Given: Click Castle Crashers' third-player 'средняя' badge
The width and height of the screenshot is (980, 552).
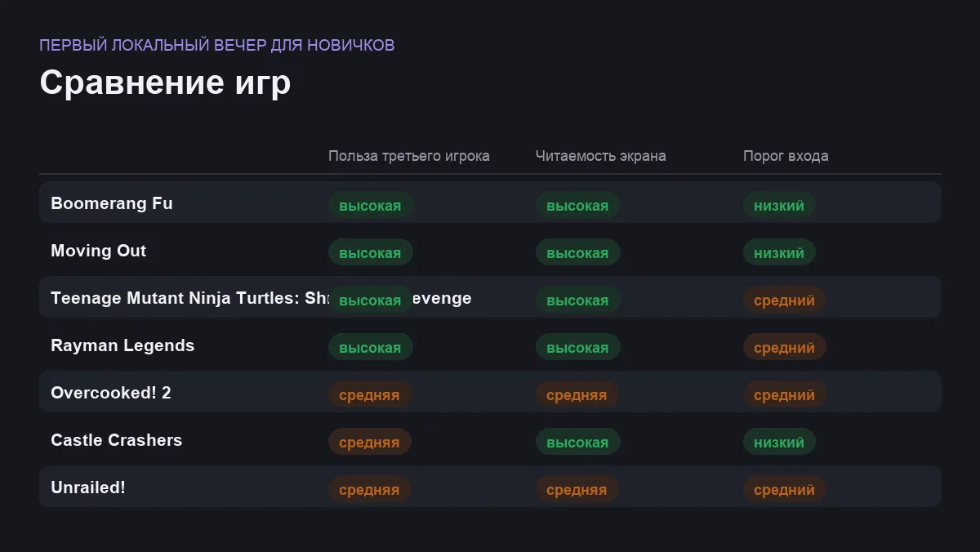Looking at the screenshot, I should (370, 442).
